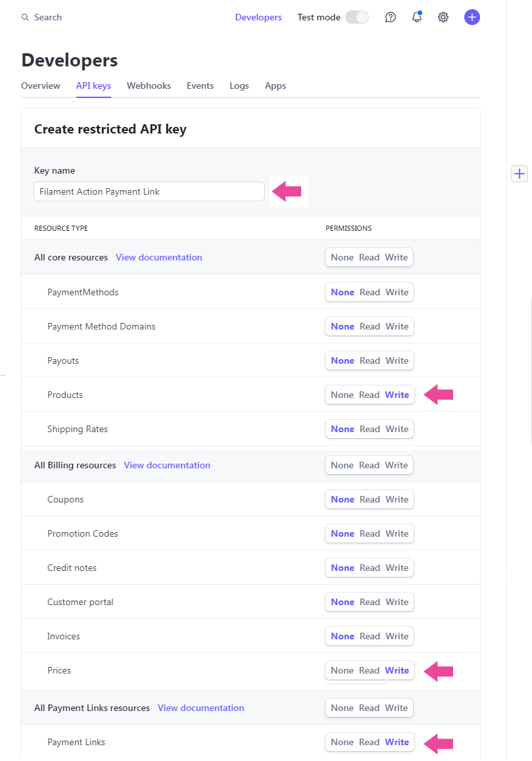
Task: Open the settings gear icon
Action: (443, 18)
